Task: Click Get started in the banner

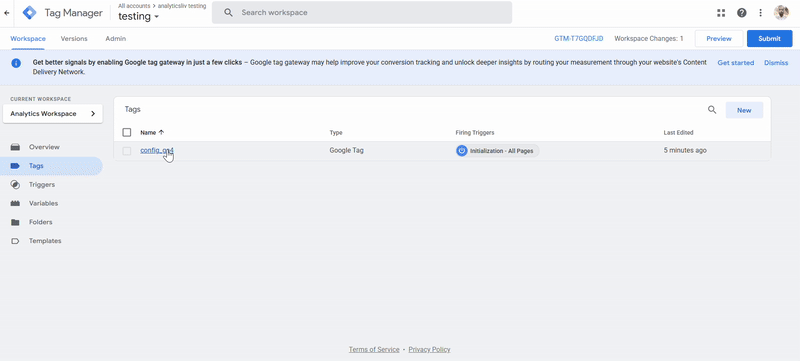Action: [x=736, y=63]
